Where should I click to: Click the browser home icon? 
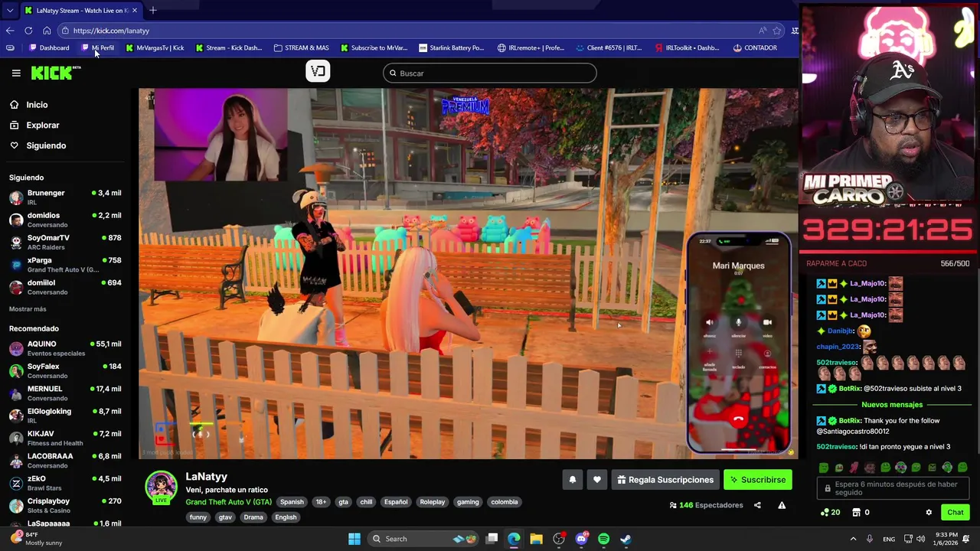click(x=47, y=31)
